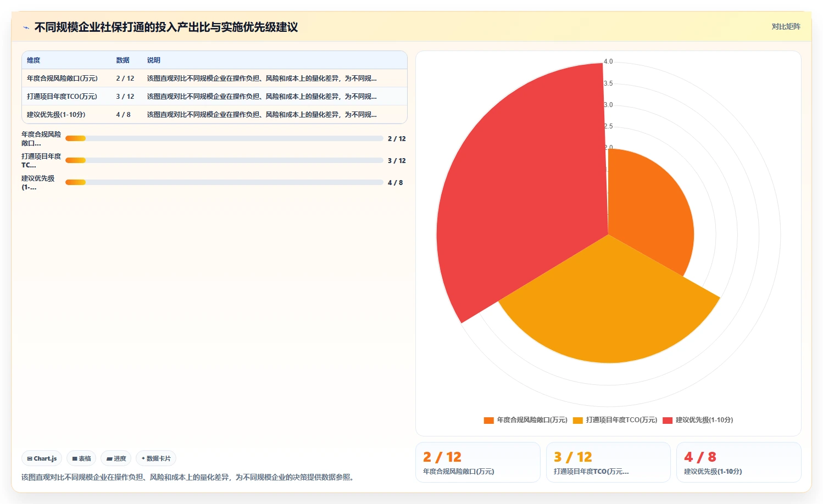
Task: Click the orange legend color box for 年度合规风险敞口
Action: (x=488, y=421)
